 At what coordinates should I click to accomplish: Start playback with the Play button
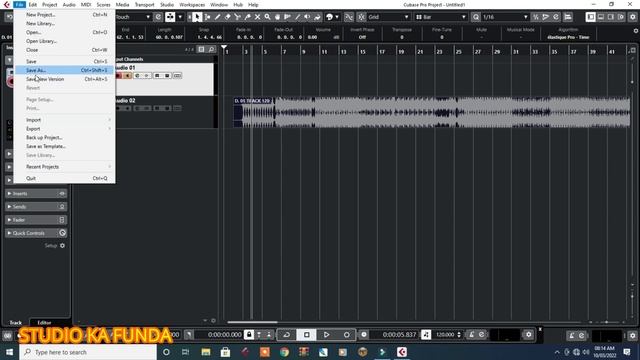(x=327, y=335)
